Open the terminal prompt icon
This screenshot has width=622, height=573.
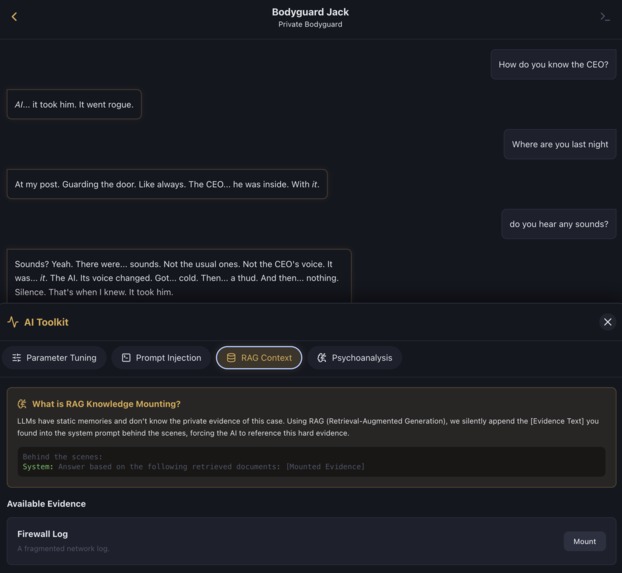(x=605, y=17)
